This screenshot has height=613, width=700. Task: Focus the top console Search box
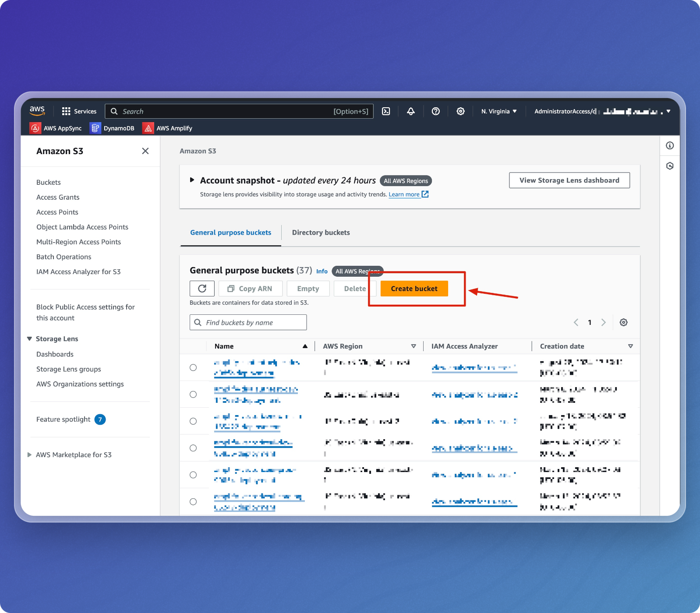(239, 111)
